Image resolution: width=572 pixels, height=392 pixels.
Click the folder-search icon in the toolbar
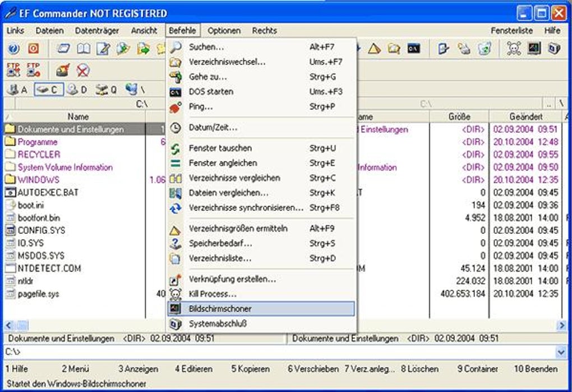tap(394, 48)
